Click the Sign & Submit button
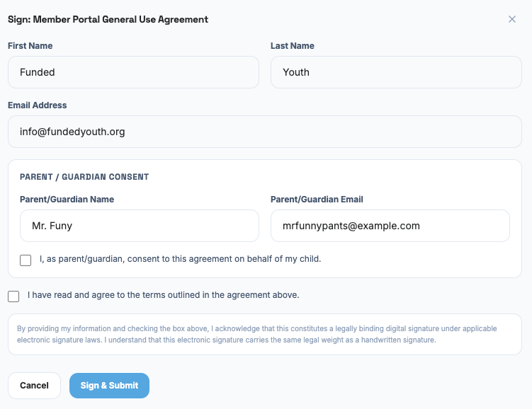Screen dimensions: 532x409 click(109, 386)
